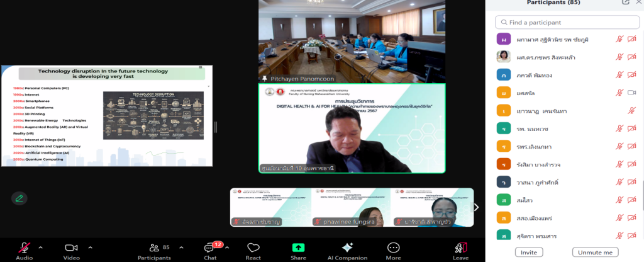This screenshot has width=644, height=262.
Task: Select Pitchayen Panomcoon meeting room video
Action: coord(352,41)
